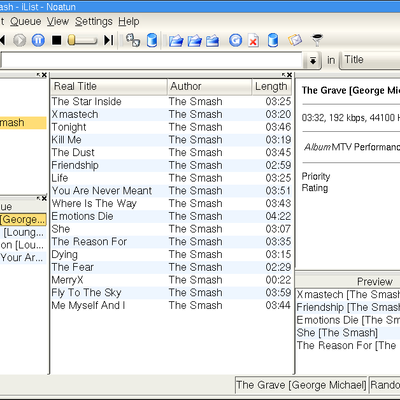Select the track 'She' in the list

coord(171,229)
